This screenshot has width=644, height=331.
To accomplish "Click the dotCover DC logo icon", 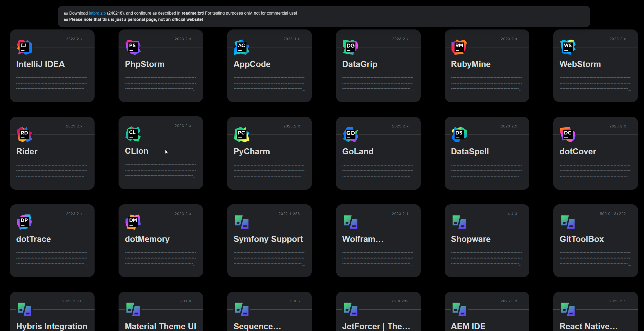I will (568, 134).
